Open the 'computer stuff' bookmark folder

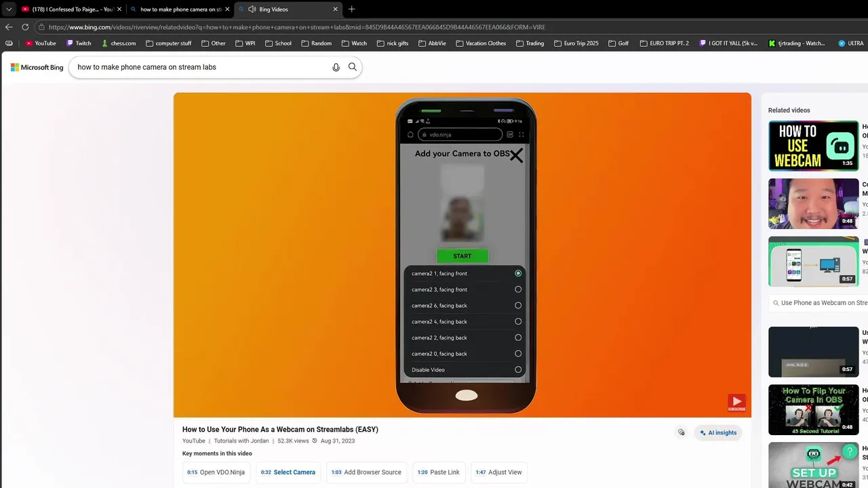tap(168, 43)
